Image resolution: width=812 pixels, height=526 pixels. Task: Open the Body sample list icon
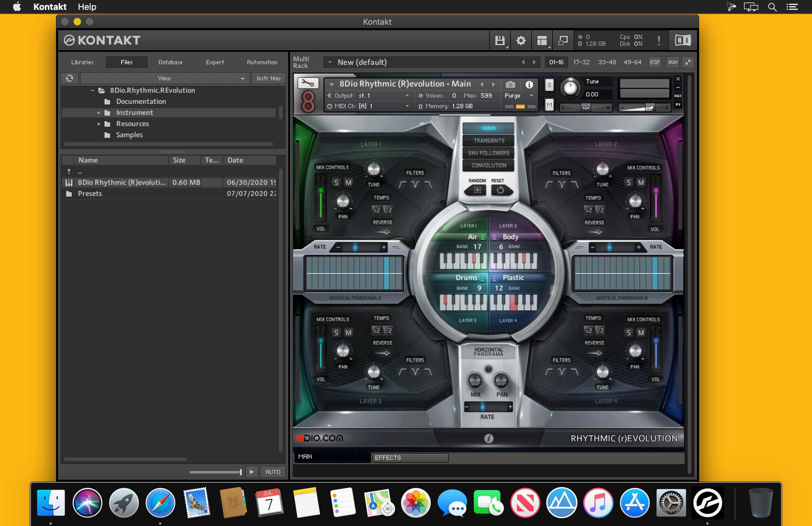(494, 237)
